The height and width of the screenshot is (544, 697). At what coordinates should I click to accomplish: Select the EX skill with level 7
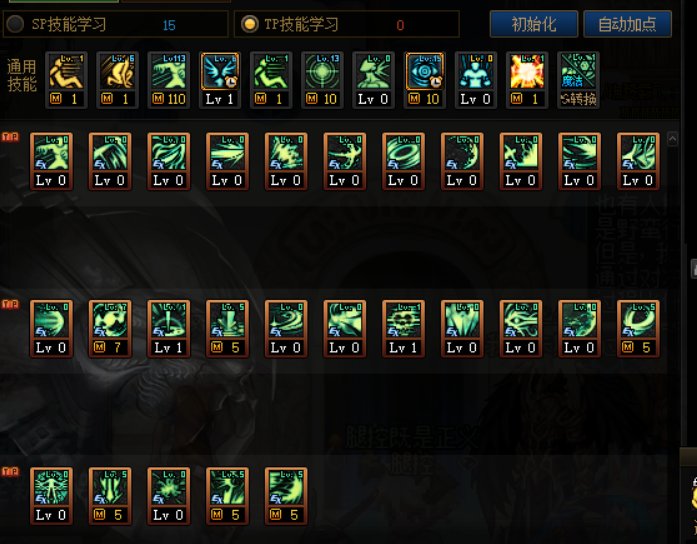pyautogui.click(x=110, y=328)
